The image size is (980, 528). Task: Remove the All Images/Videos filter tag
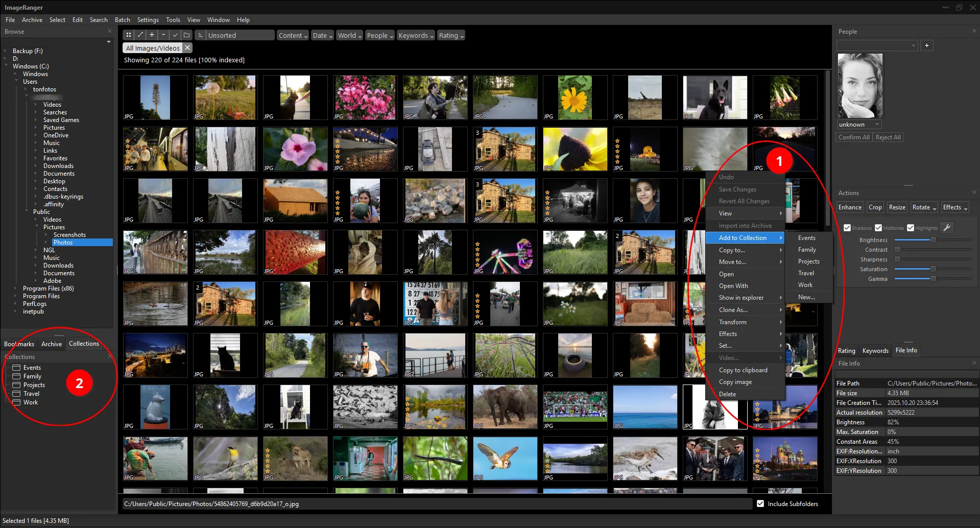coord(187,47)
